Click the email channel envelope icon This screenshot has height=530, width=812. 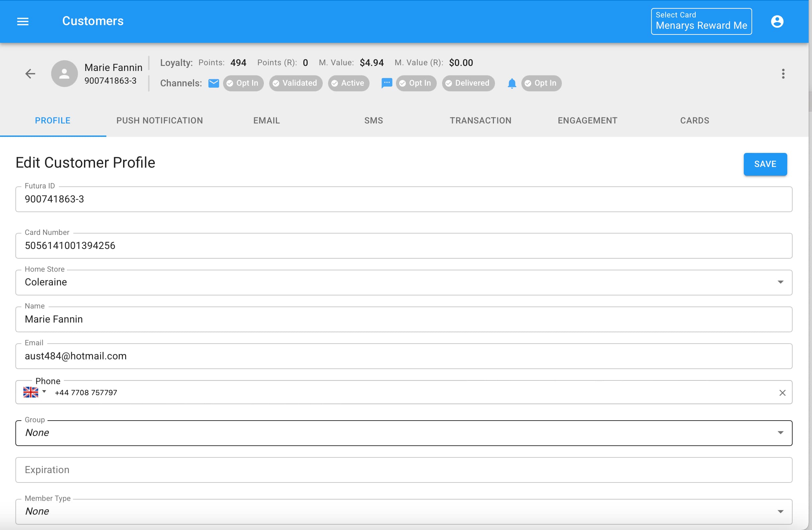[214, 83]
